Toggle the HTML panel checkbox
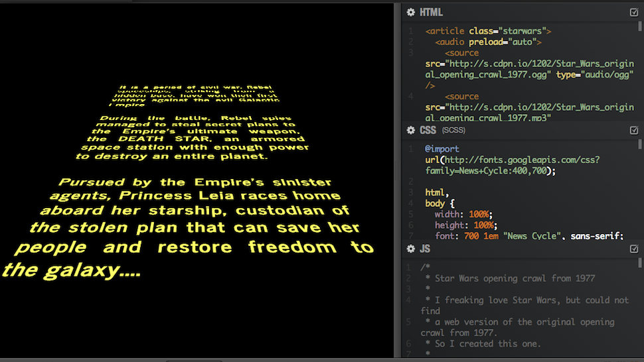644x362 pixels. [634, 12]
